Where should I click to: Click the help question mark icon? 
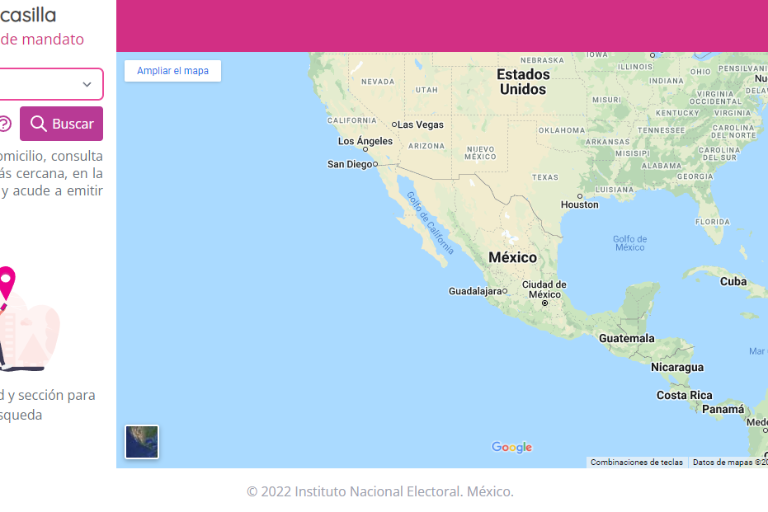5,124
